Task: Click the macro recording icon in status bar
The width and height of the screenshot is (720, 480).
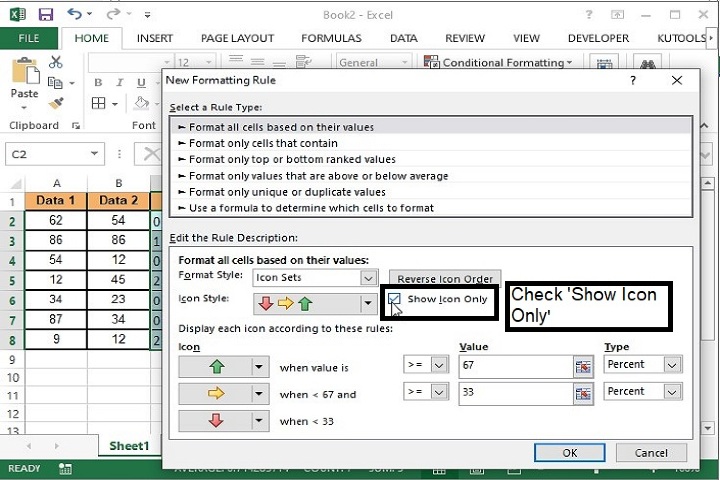Action: click(x=65, y=469)
